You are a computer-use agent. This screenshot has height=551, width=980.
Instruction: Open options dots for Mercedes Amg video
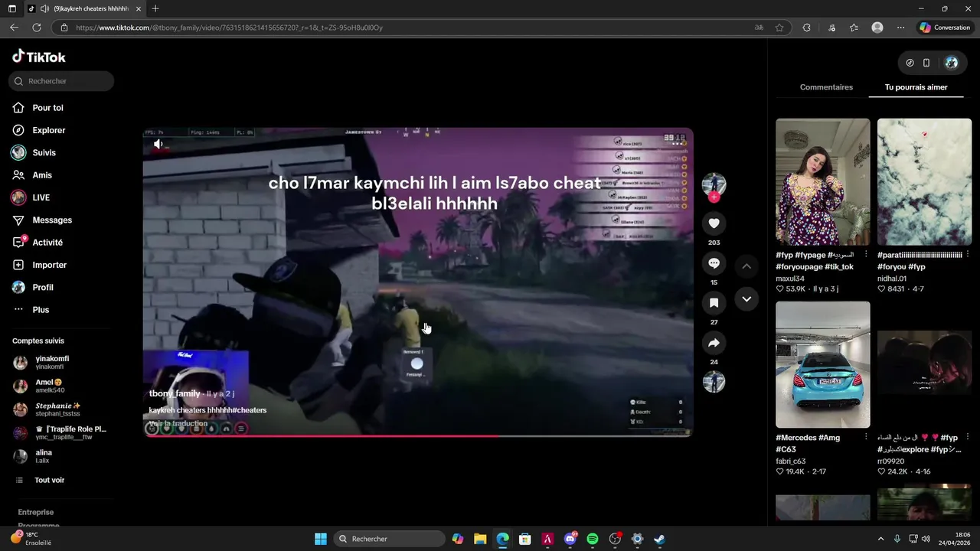tap(866, 437)
